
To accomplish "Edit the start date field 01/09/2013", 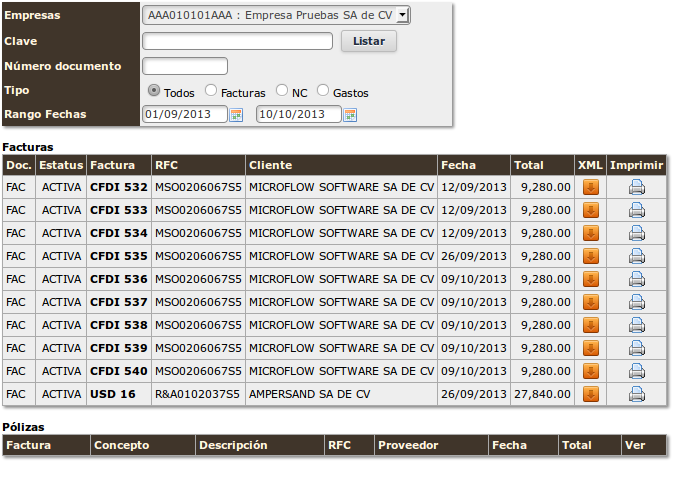I will (185, 114).
